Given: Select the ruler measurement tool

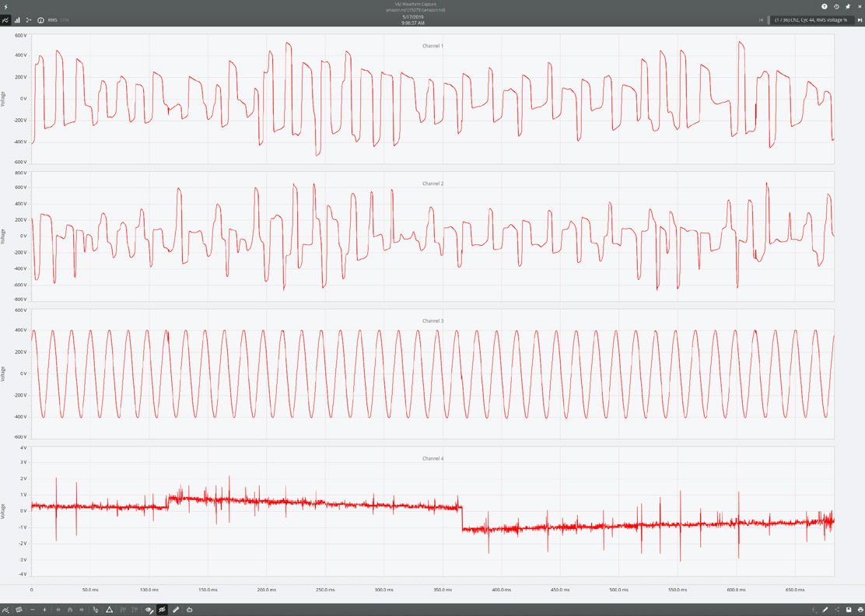Looking at the screenshot, I should tap(176, 610).
